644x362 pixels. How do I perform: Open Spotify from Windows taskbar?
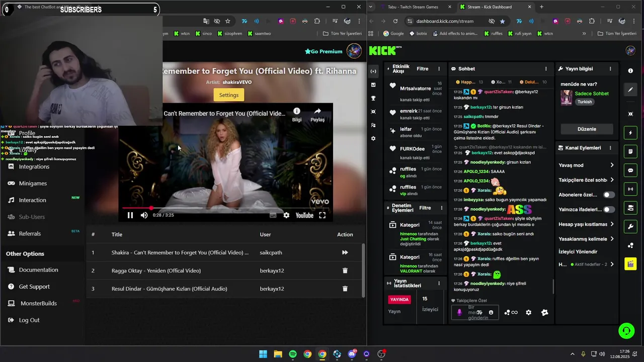(x=293, y=354)
